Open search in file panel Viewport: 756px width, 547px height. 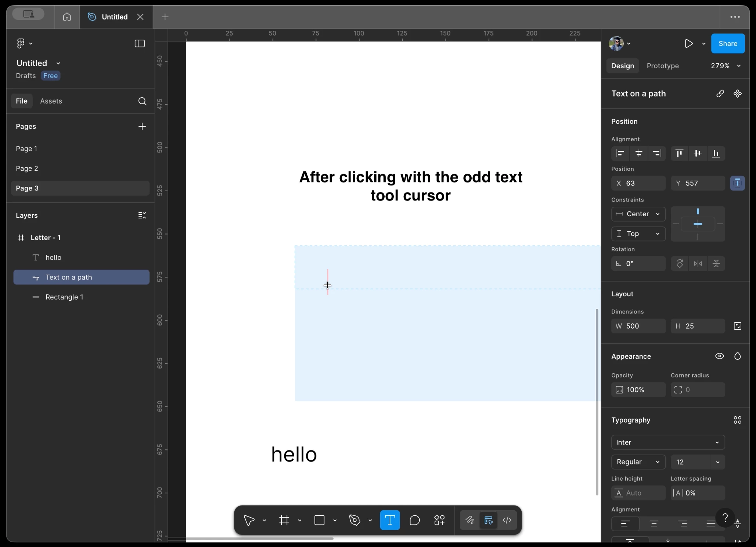(142, 101)
